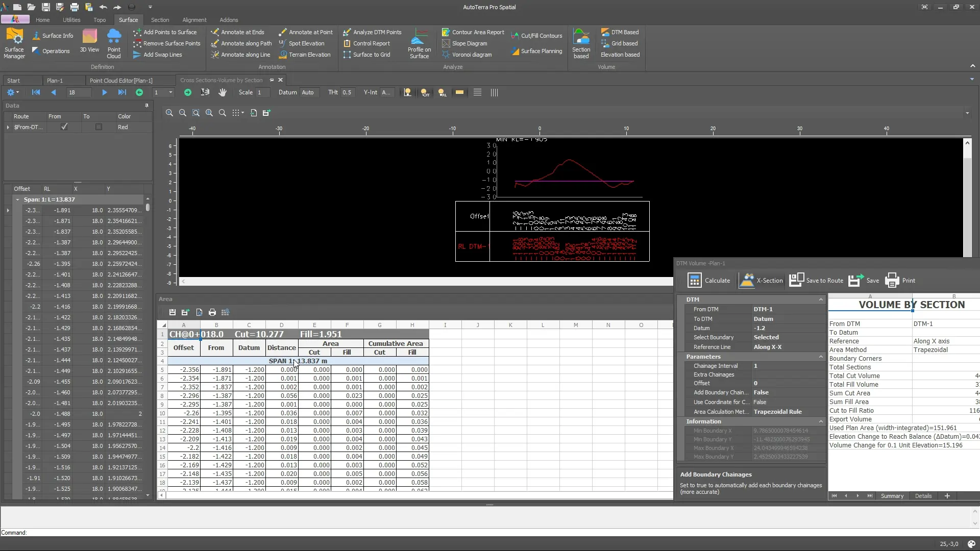Open Cut/Fill Contours tool

(x=536, y=36)
